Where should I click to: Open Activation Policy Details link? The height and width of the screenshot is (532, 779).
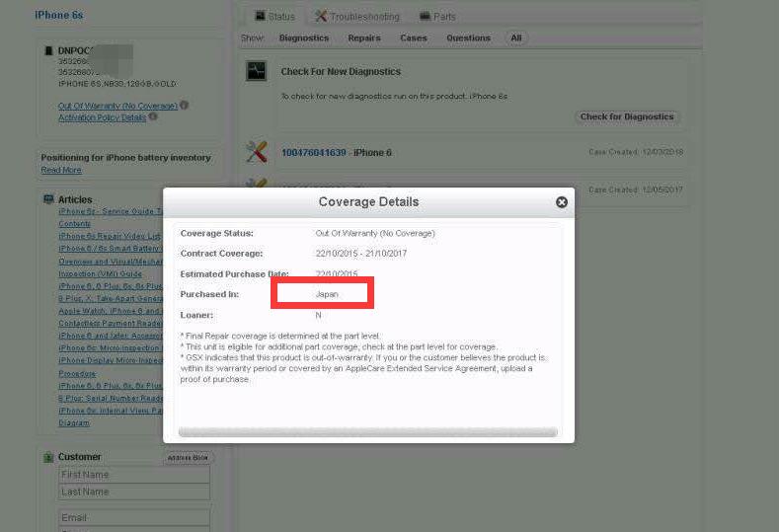pyautogui.click(x=103, y=117)
